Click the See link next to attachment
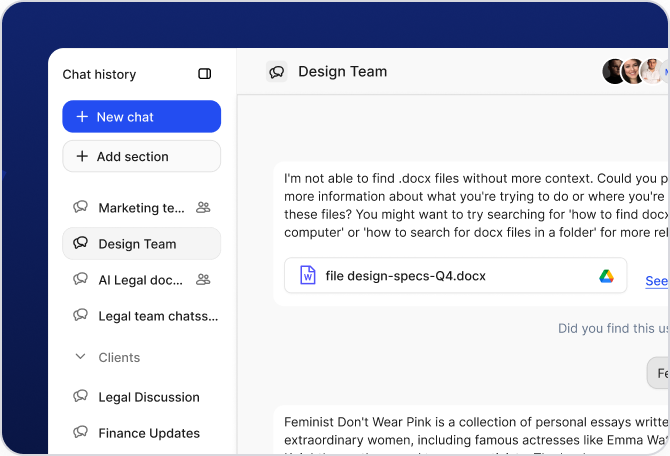 (656, 281)
